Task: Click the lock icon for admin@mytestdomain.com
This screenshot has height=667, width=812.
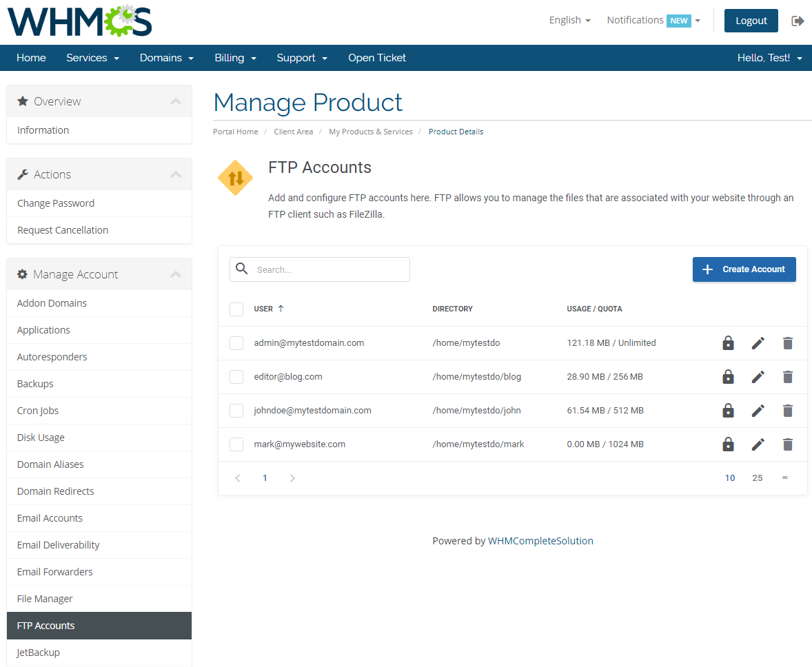Action: 728,342
